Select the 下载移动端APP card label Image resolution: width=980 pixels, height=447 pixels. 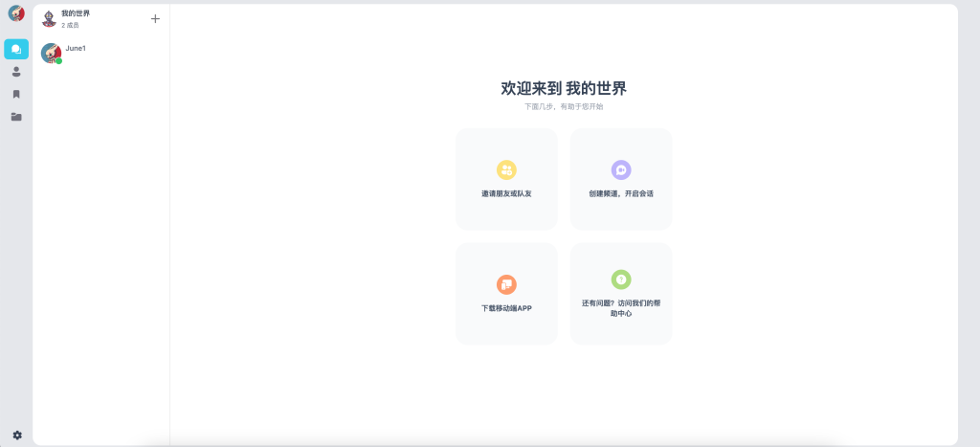click(x=506, y=308)
